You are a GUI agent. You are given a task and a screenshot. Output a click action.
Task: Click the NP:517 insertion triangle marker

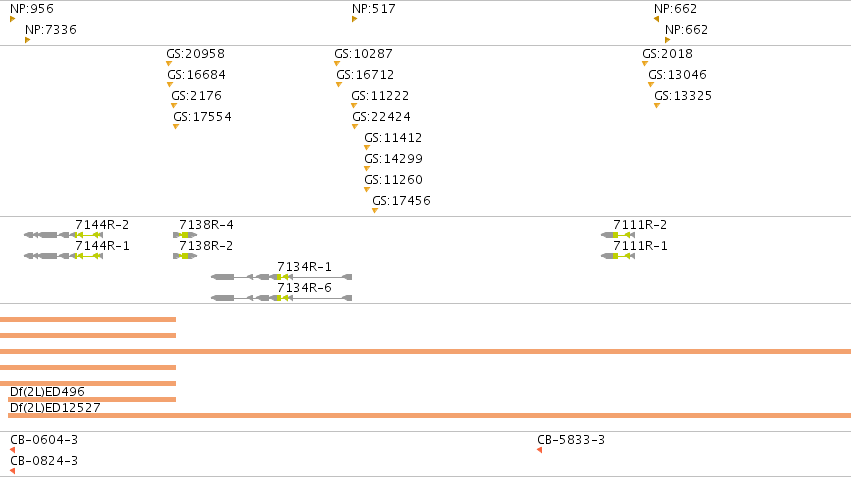(354, 19)
